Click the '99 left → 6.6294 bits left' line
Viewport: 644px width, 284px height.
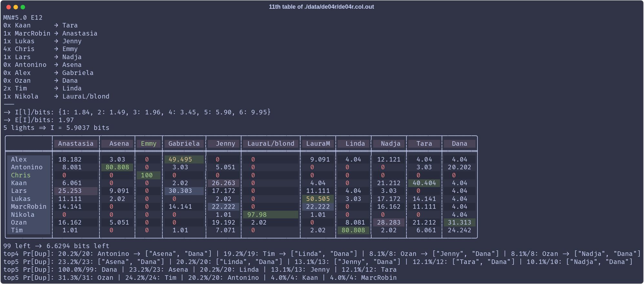point(56,246)
